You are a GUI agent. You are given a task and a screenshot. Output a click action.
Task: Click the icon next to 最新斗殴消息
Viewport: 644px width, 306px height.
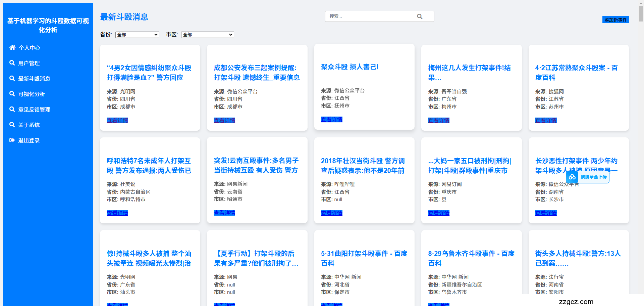pos(12,78)
